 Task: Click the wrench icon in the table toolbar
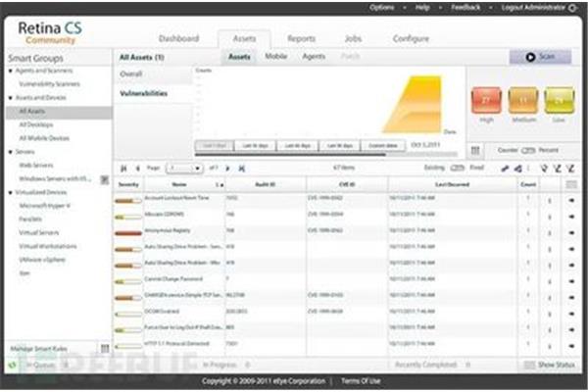(505, 169)
